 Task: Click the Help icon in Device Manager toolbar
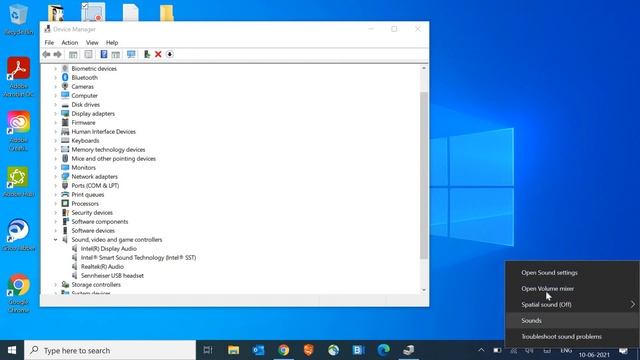(104, 54)
